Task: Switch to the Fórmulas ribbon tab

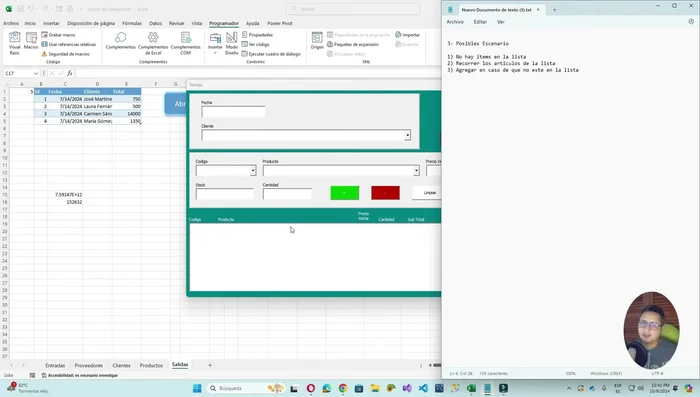Action: [x=132, y=23]
